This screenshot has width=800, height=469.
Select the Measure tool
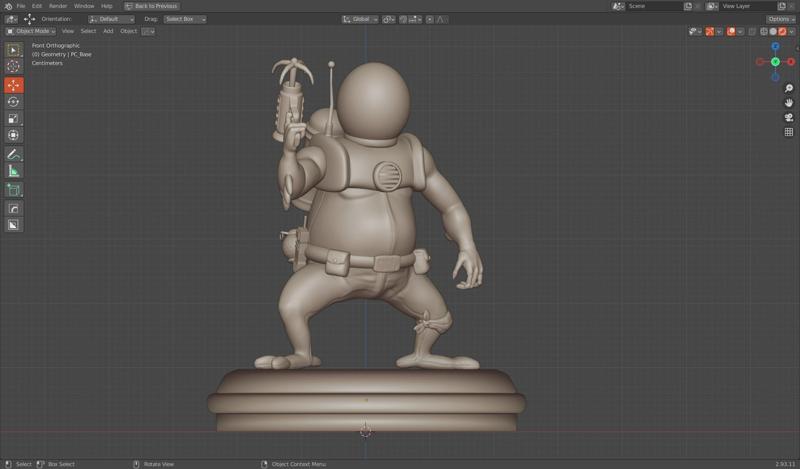point(13,171)
